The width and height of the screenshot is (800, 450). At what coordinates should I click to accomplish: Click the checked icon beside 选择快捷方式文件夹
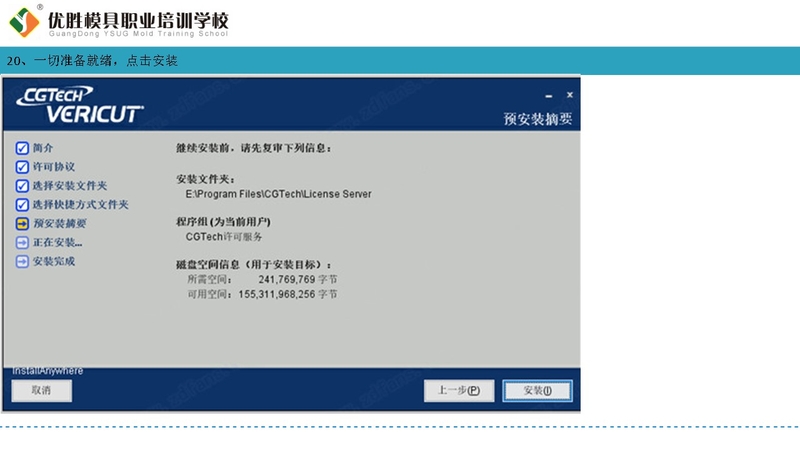pos(22,205)
